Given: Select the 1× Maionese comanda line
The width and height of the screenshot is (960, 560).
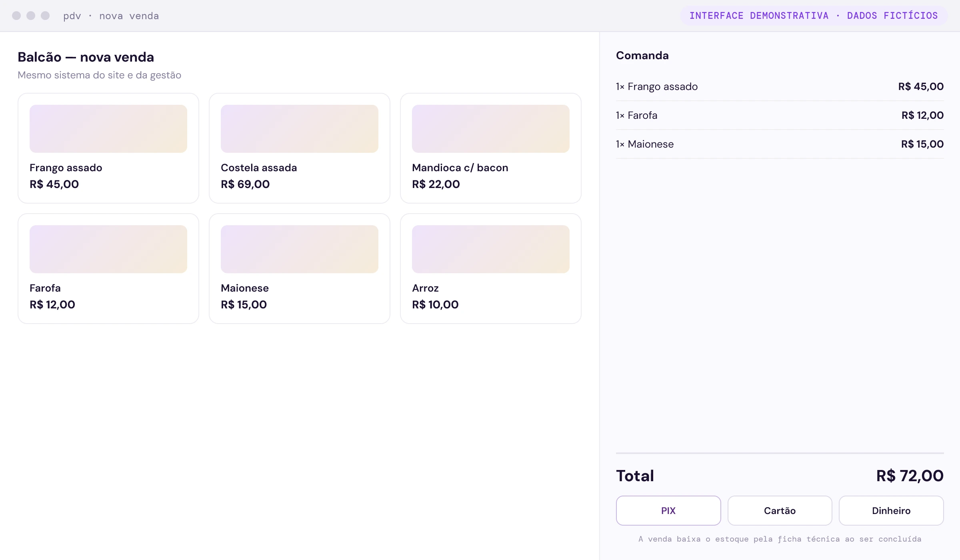Looking at the screenshot, I should click(x=780, y=144).
